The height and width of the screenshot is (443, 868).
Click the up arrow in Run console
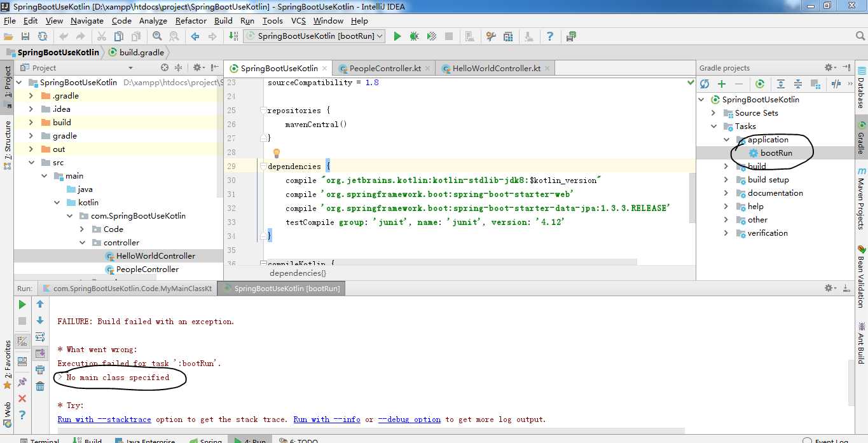[40, 304]
